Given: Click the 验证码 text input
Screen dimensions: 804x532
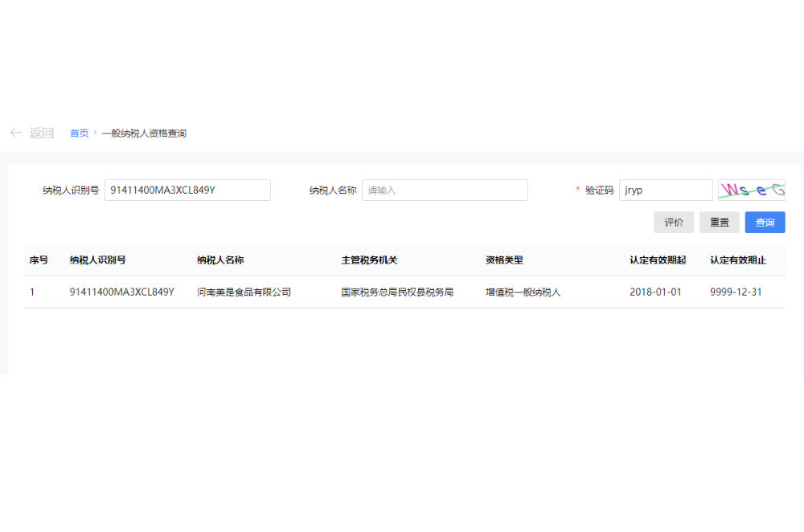Looking at the screenshot, I should (x=666, y=190).
